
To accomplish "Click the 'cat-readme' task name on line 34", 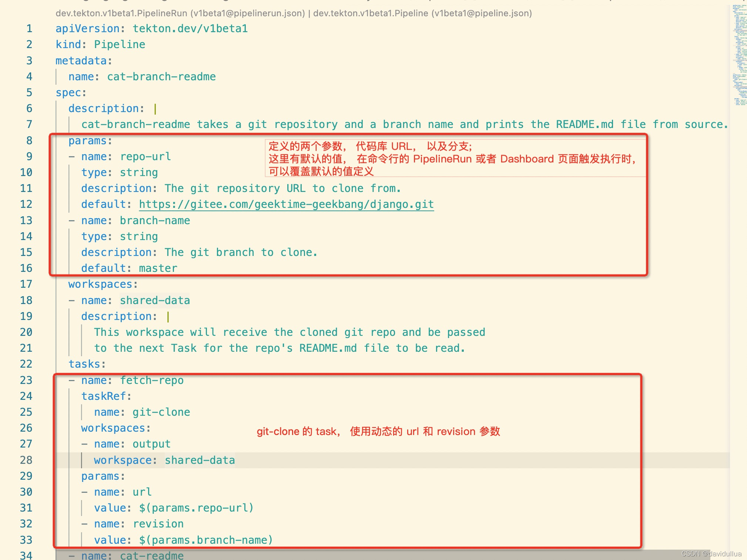I will 151,555.
